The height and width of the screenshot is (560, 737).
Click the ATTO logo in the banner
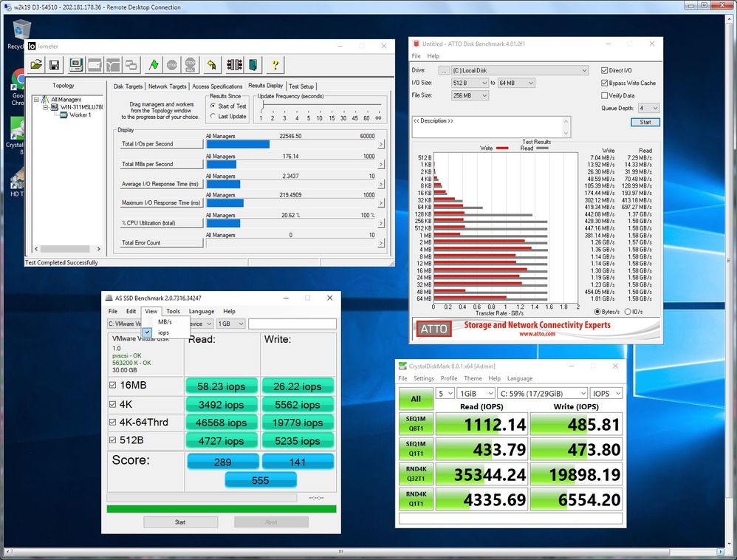click(x=433, y=329)
